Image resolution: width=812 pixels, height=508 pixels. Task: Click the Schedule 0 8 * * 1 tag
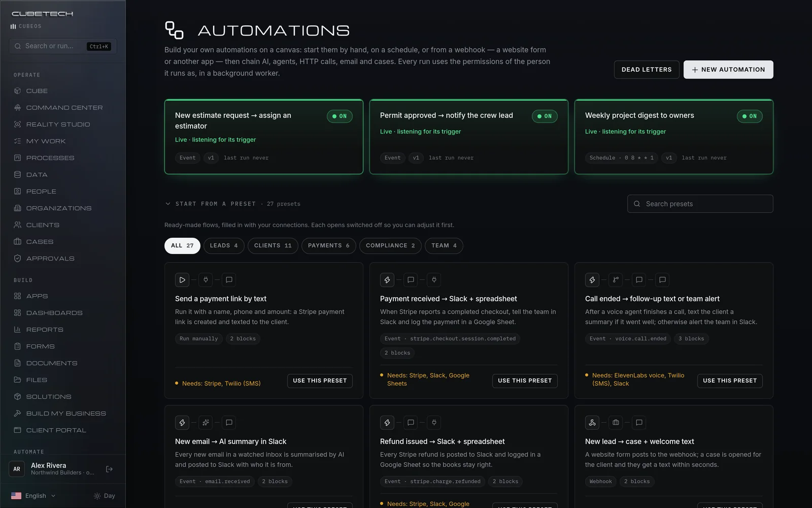tap(622, 158)
